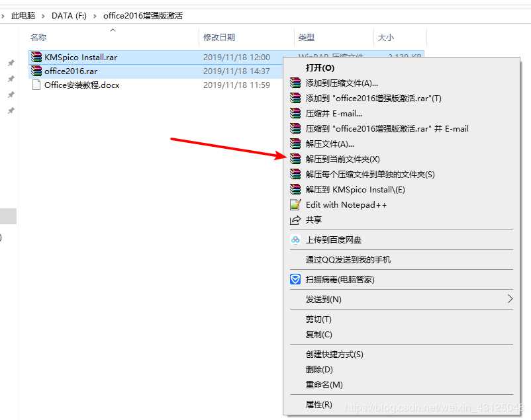Click the document icon of Office安装教程.docx
The width and height of the screenshot is (531, 420).
tap(36, 85)
